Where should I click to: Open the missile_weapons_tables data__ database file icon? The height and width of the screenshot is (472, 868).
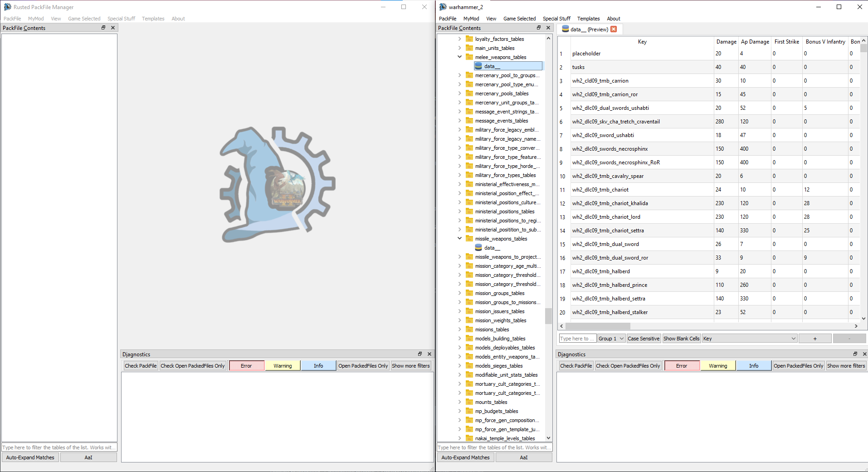click(x=478, y=247)
